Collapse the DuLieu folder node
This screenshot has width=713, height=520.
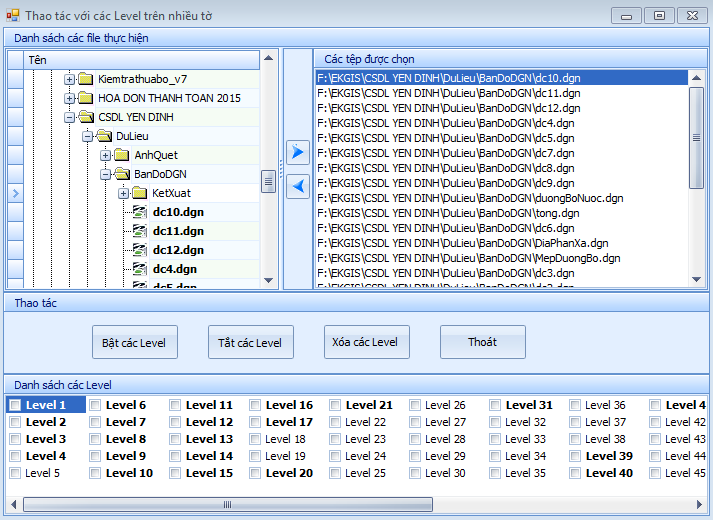point(87,136)
